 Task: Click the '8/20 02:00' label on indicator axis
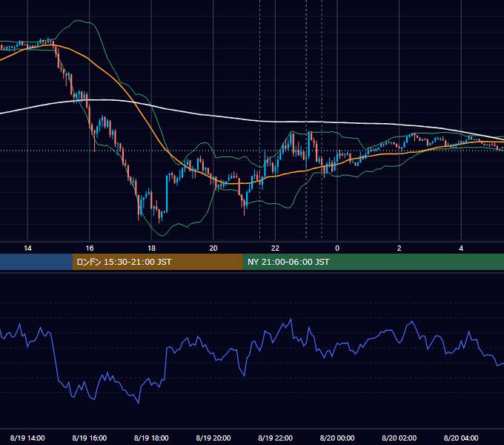click(x=399, y=438)
